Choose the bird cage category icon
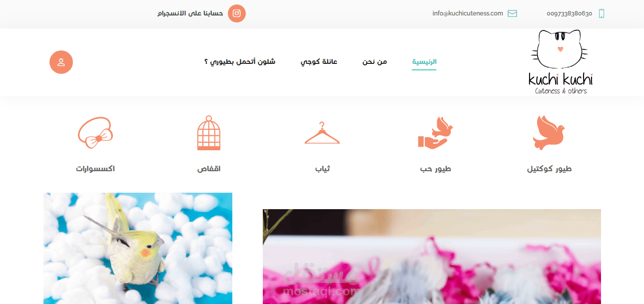The height and width of the screenshot is (304, 644). click(209, 133)
